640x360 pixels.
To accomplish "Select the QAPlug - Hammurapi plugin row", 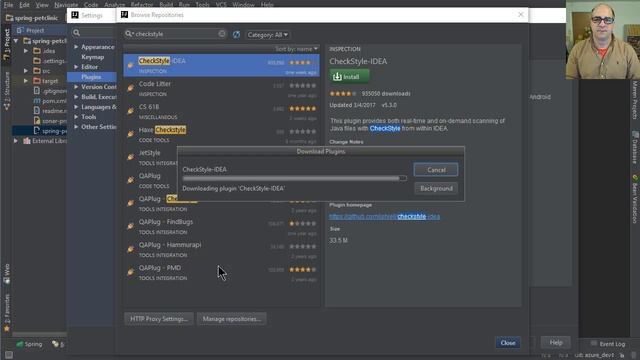I will 221,249.
